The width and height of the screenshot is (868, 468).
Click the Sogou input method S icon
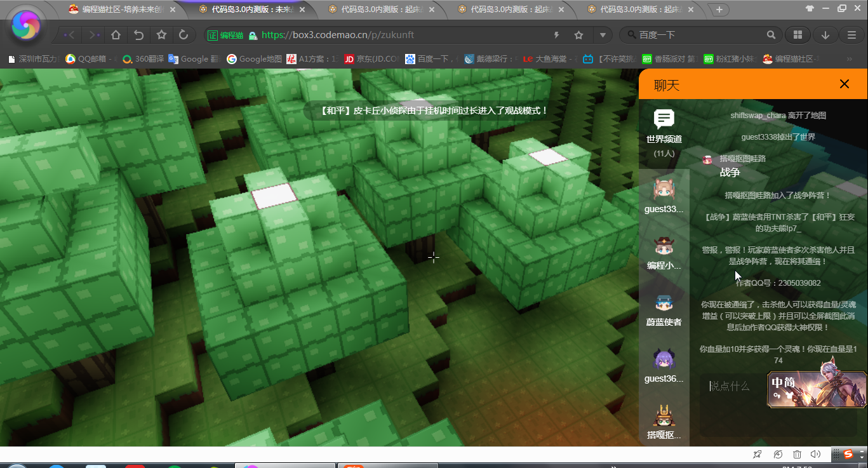[x=849, y=454]
